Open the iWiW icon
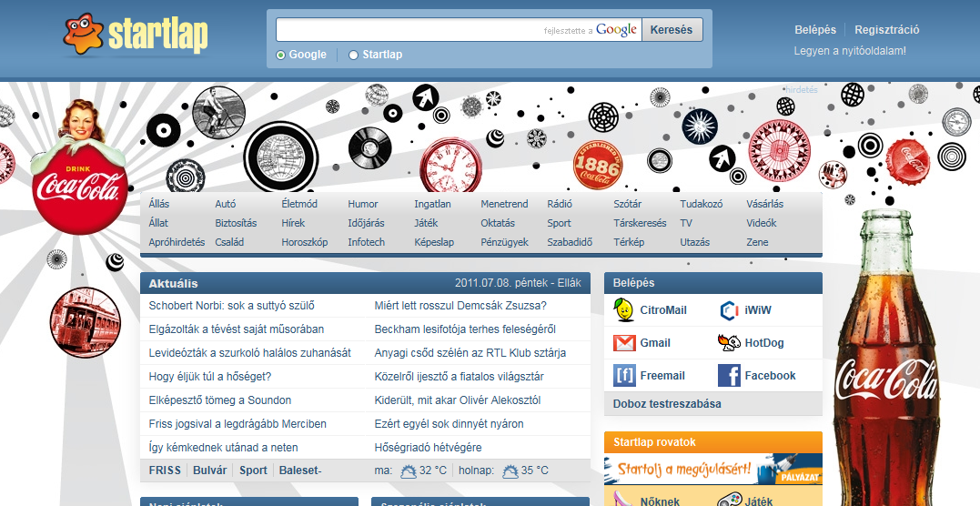This screenshot has height=506, width=980. (729, 309)
